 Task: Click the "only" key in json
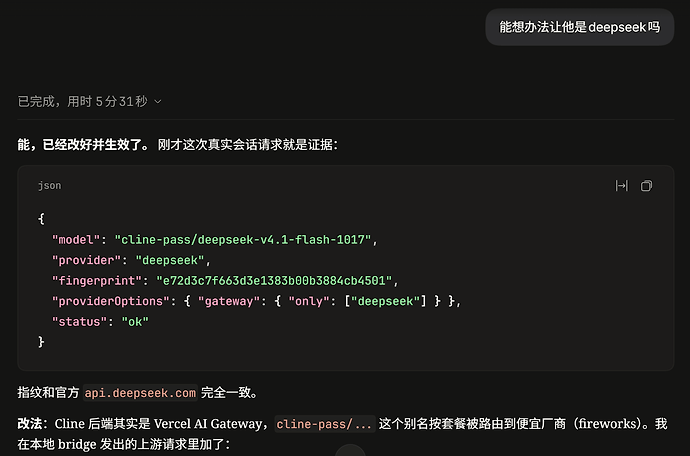309,302
